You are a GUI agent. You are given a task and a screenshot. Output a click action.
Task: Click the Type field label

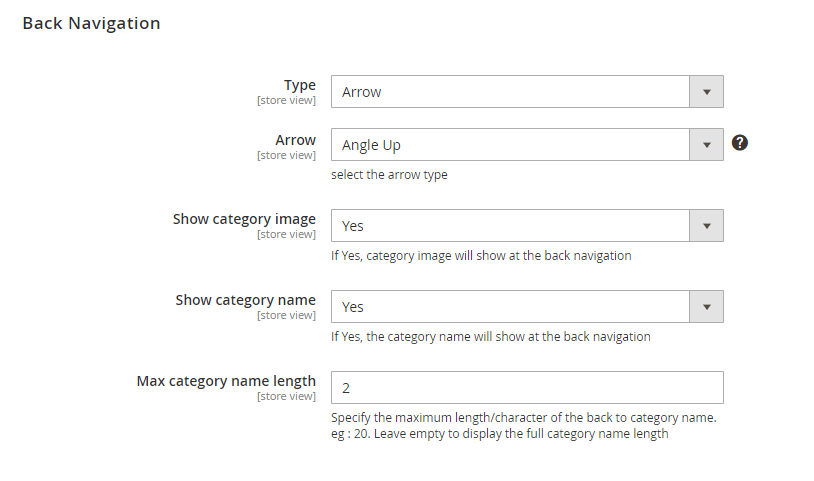(x=300, y=85)
